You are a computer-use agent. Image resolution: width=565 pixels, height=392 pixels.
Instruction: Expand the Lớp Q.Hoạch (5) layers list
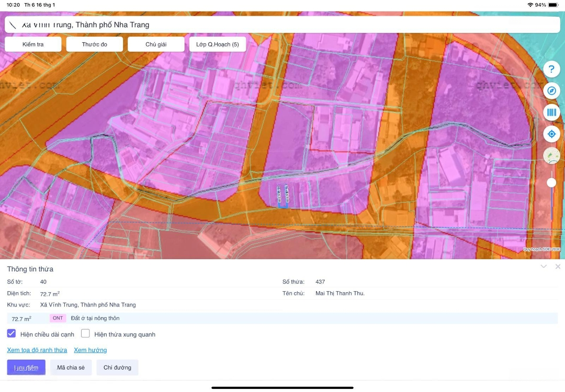218,44
